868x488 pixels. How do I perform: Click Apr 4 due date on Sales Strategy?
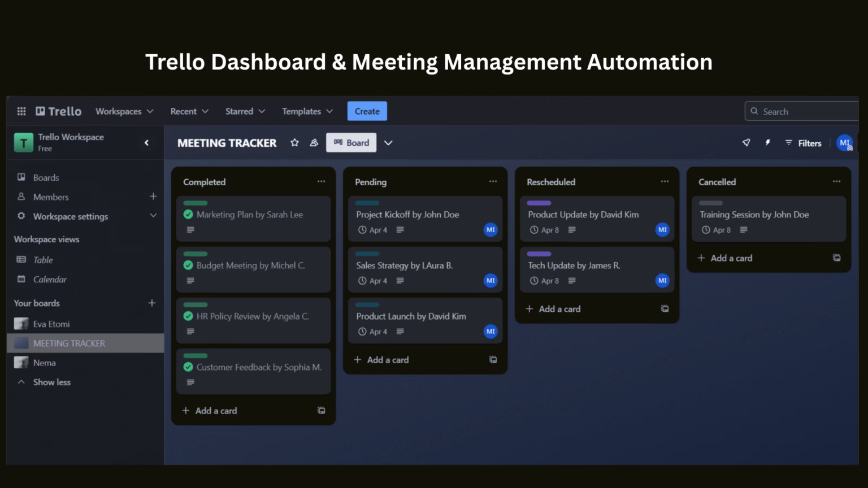(373, 281)
